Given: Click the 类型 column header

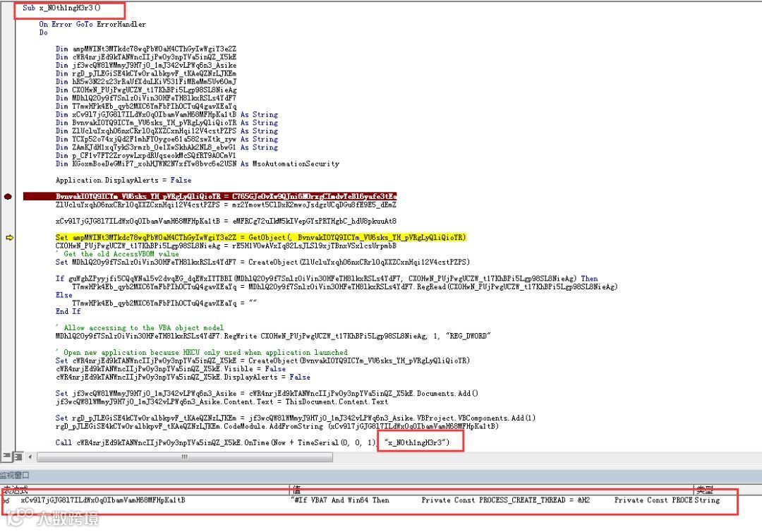Looking at the screenshot, I should pyautogui.click(x=704, y=489).
